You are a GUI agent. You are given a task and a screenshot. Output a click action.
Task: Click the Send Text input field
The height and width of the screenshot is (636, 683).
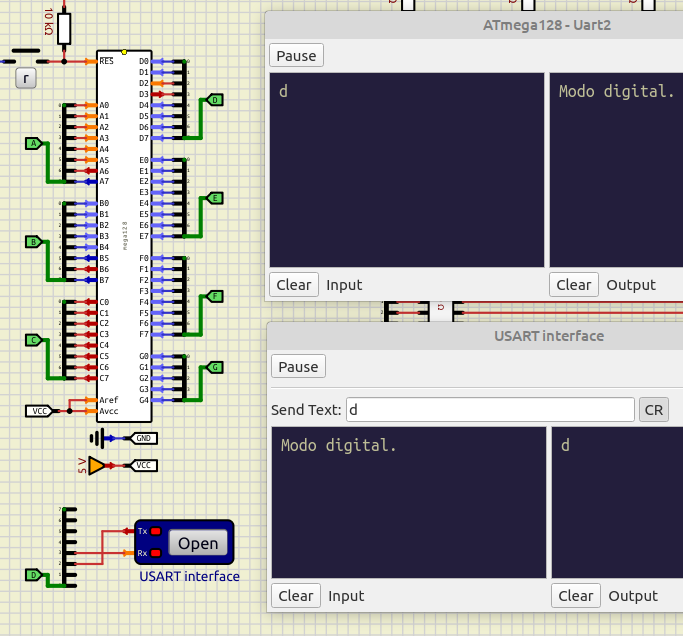pyautogui.click(x=490, y=410)
